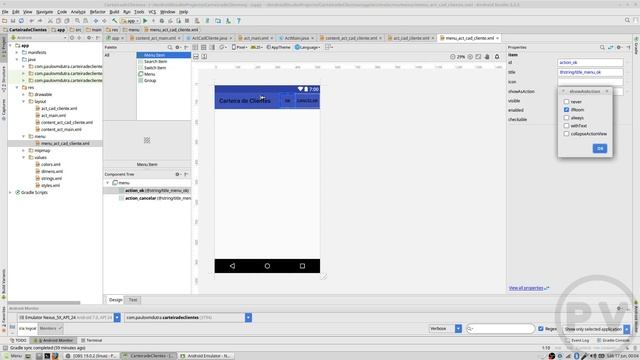Image resolution: width=640 pixels, height=360 pixels.
Task: Click the Properties panel gear icon
Action: tap(619, 47)
